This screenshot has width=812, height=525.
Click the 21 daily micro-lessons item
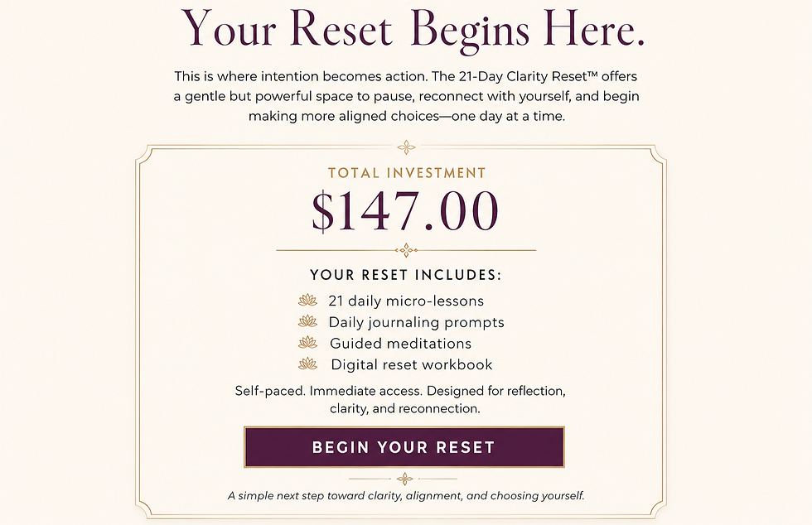[407, 301]
